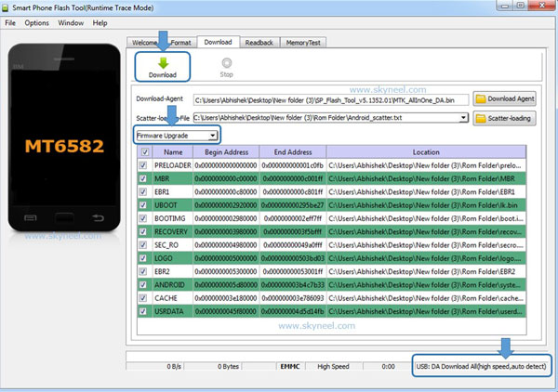Click the USB: DA Download All status text
Screen dimensions: 558x392
point(481,366)
